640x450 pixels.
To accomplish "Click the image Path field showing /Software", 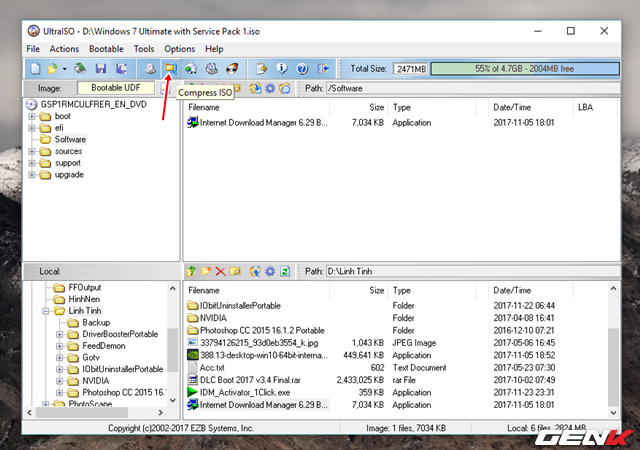I will coord(473,88).
